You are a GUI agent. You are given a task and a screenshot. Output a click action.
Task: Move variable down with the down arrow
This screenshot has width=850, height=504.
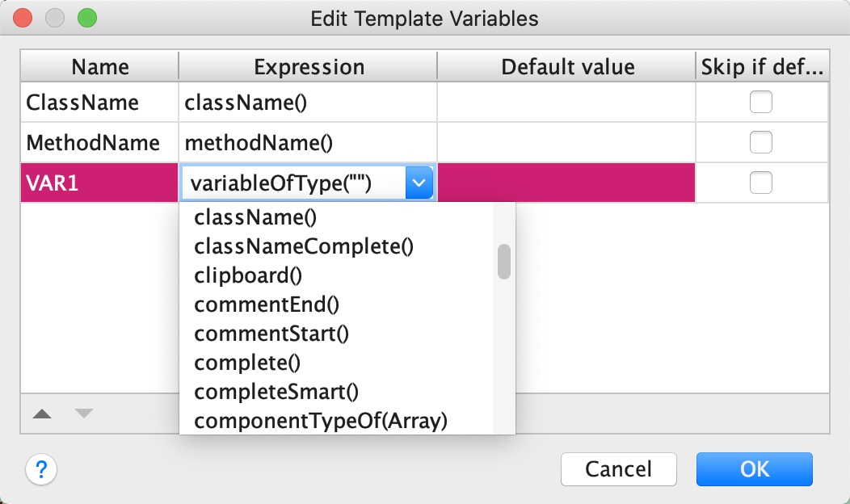click(x=84, y=414)
